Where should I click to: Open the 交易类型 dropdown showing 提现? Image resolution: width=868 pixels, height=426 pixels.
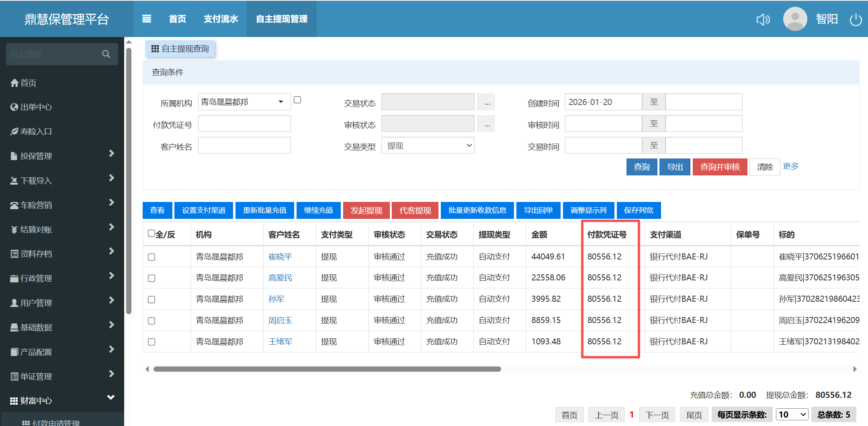click(428, 146)
